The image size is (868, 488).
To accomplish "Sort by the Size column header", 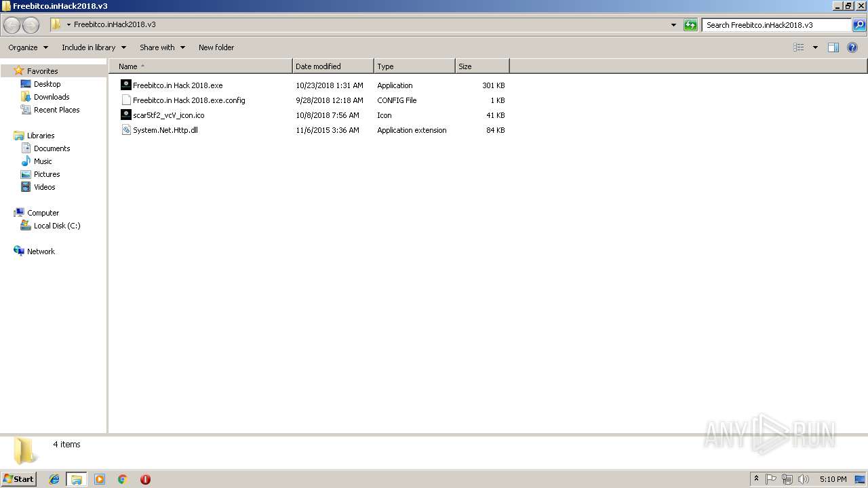I will (482, 66).
